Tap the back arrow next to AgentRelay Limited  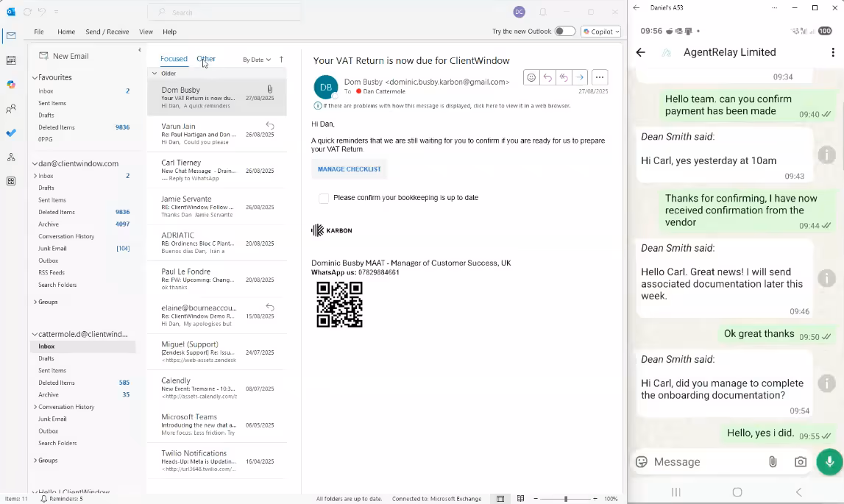pyautogui.click(x=640, y=52)
